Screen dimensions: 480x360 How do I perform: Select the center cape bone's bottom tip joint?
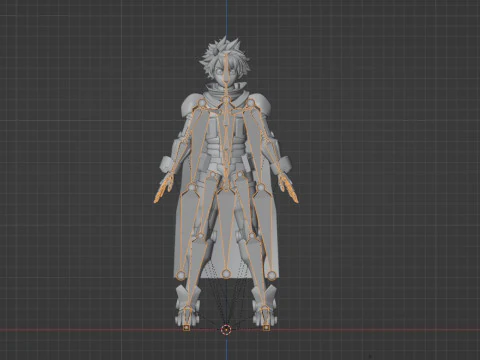click(x=226, y=274)
